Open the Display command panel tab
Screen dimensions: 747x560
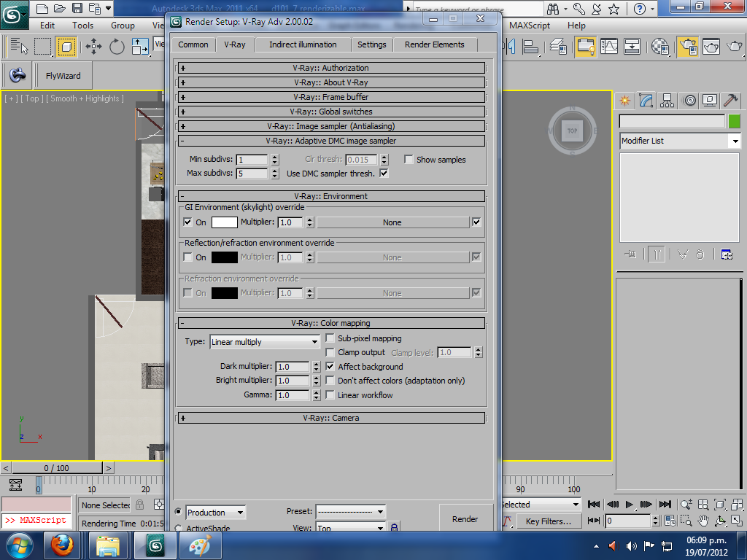coord(710,101)
